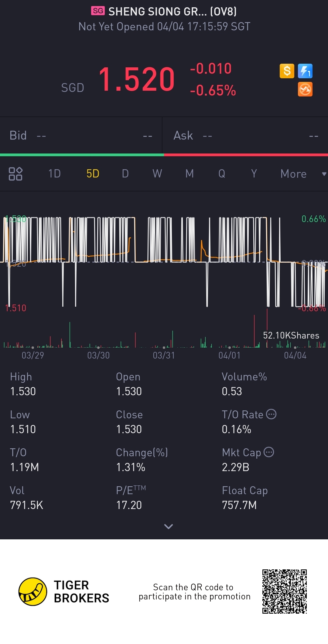Tap the T/O value 1.19M
Viewport: 328px width, 644px height.
point(25,467)
